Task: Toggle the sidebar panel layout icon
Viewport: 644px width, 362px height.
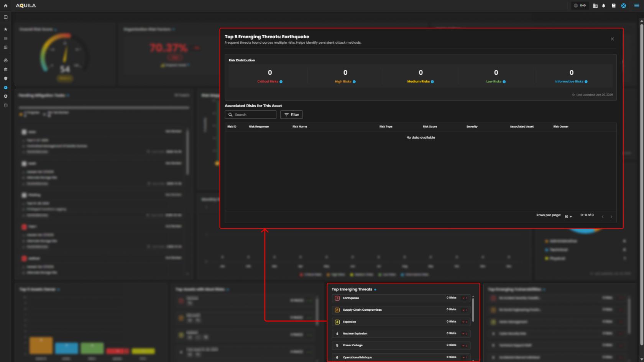Action: (x=5, y=17)
